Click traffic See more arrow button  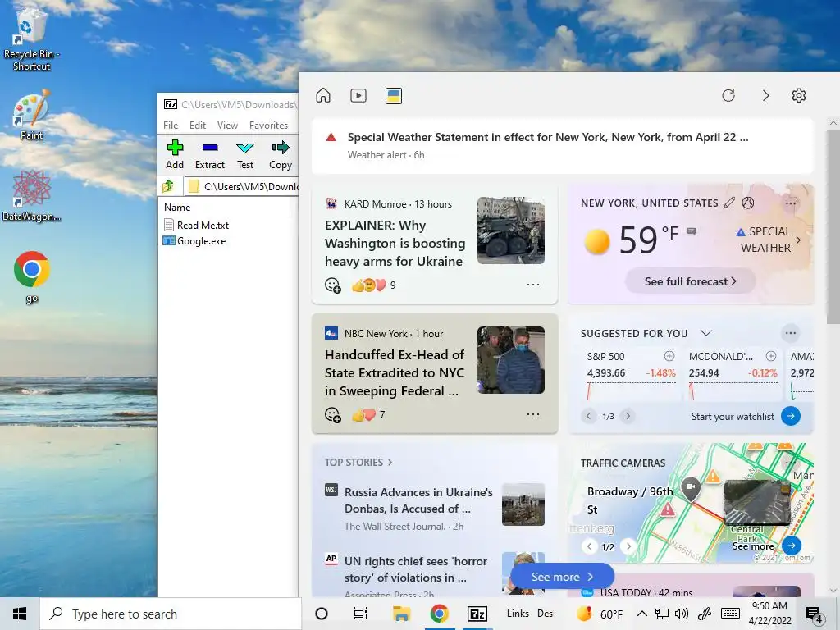click(792, 546)
